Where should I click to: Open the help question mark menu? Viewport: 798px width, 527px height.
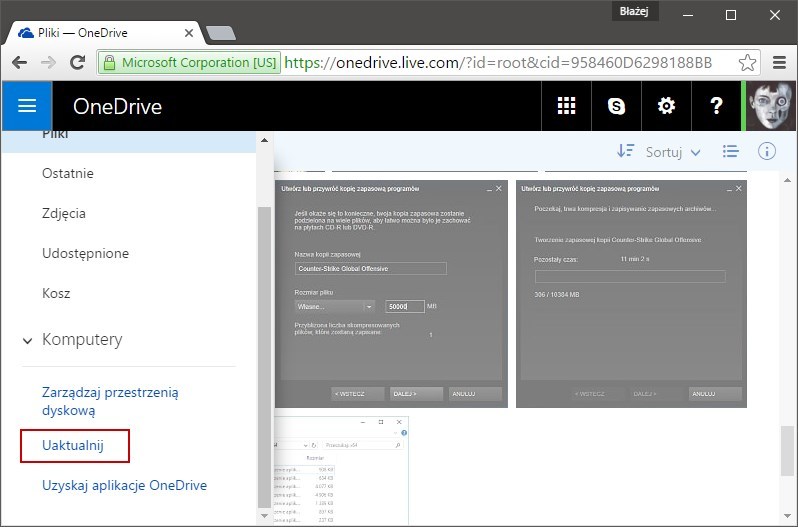[x=716, y=106]
